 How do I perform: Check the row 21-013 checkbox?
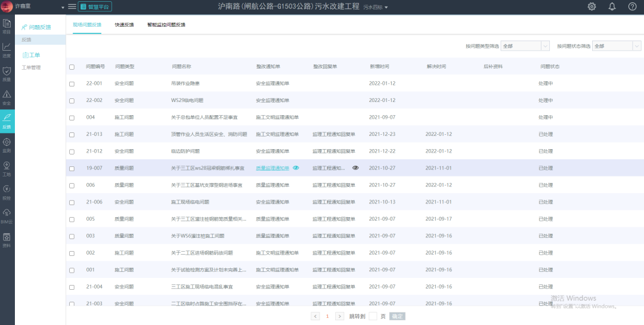(72, 135)
